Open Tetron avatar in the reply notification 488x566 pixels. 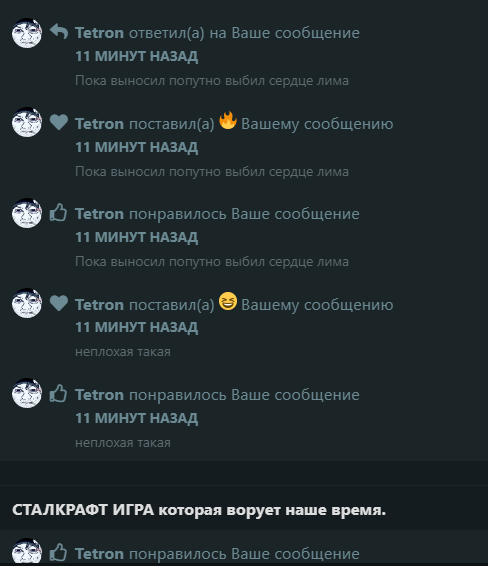coord(27,33)
